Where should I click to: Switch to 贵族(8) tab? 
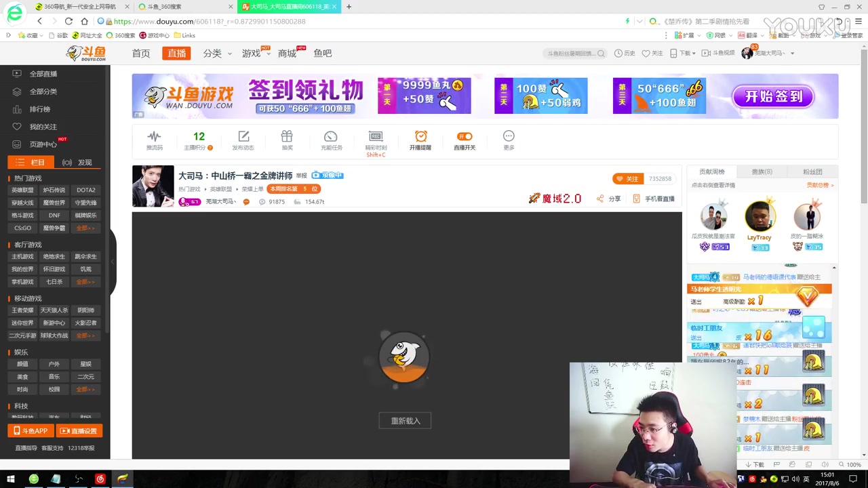pyautogui.click(x=762, y=172)
